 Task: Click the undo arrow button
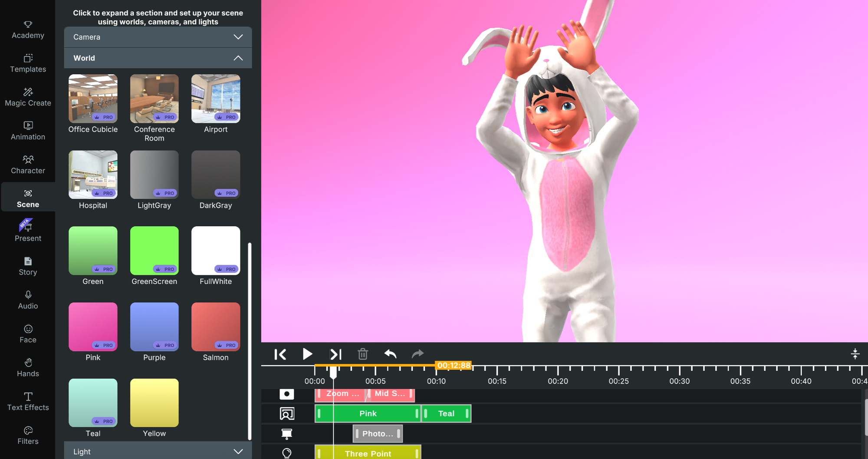pos(390,353)
